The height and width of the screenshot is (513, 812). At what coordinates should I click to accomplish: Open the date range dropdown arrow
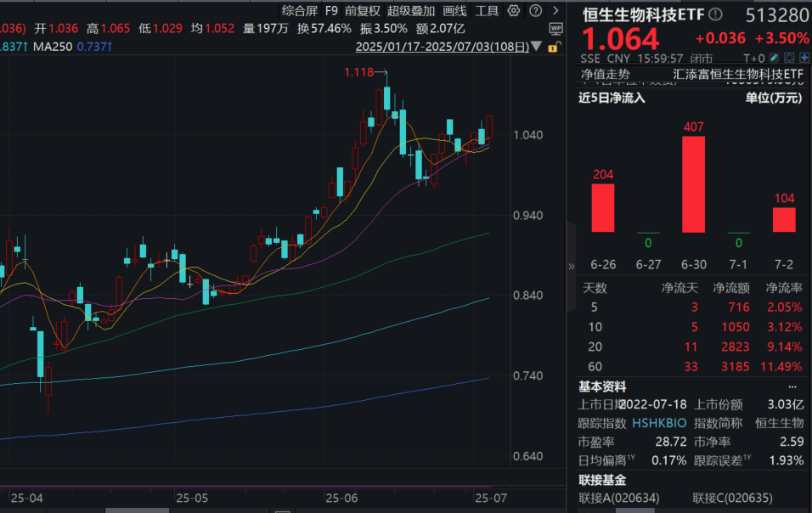[537, 46]
